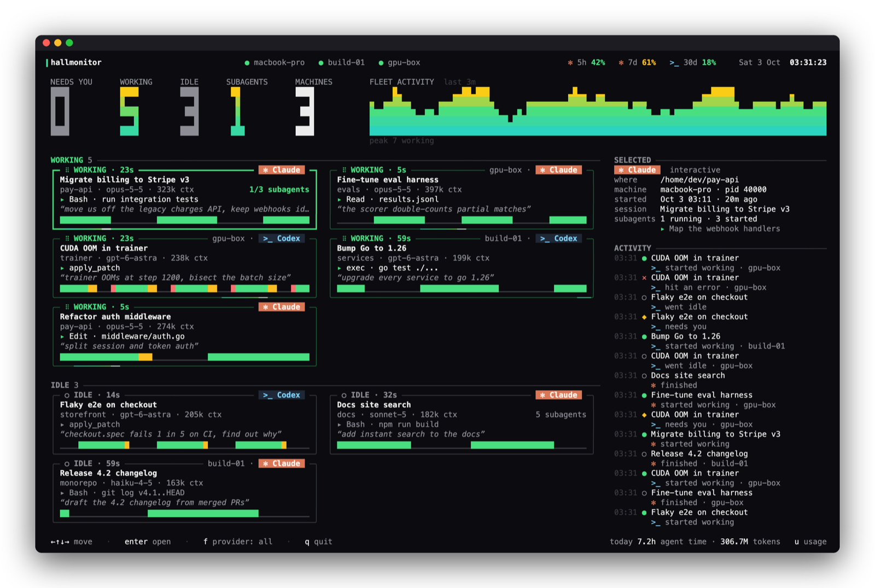Click the Claude badge on Fine-tune eval harness
This screenshot has width=875, height=588.
[558, 170]
